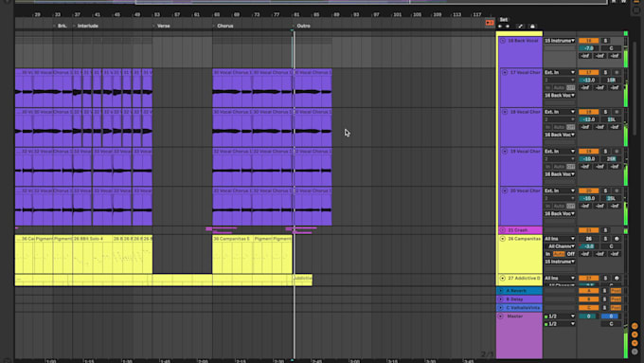Select the Verse locator
The width and height of the screenshot is (644, 363).
click(164, 26)
